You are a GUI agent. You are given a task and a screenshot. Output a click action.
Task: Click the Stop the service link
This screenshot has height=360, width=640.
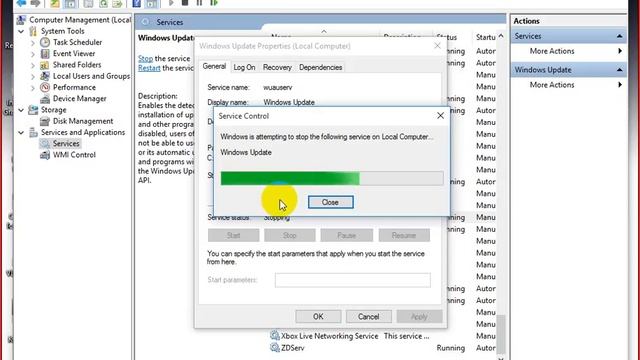[x=145, y=58]
